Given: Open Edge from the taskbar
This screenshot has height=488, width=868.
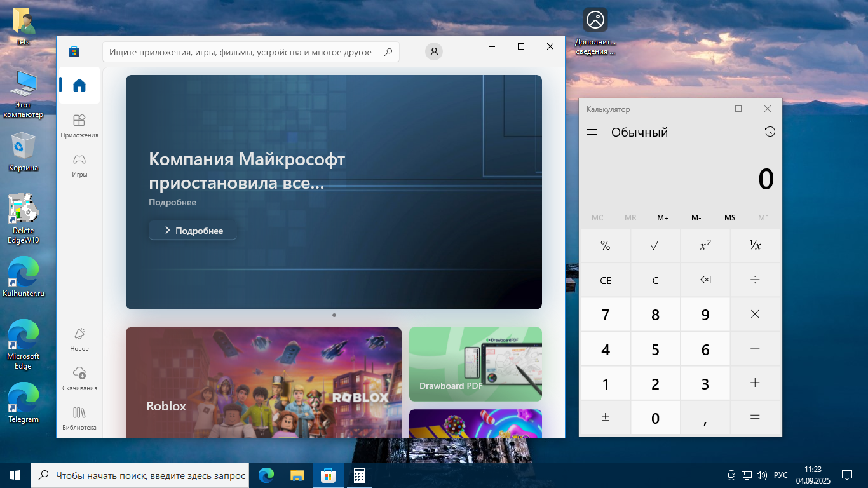Looking at the screenshot, I should 266,475.
